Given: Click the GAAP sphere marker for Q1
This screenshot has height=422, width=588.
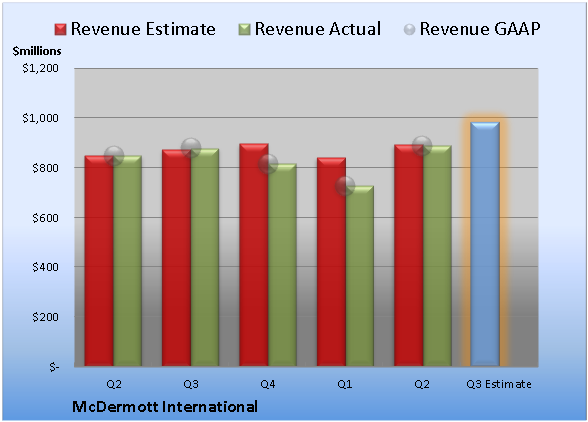Looking at the screenshot, I should pos(345,186).
